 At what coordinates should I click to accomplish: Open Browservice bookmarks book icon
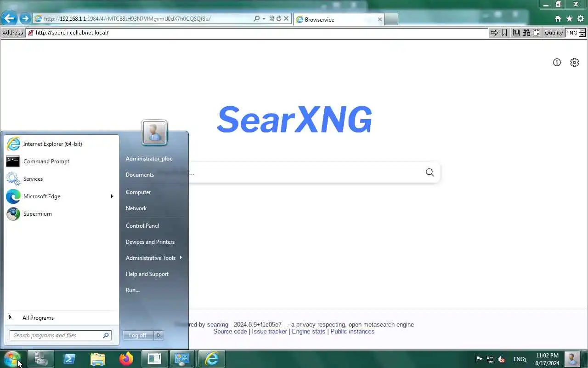point(516,33)
